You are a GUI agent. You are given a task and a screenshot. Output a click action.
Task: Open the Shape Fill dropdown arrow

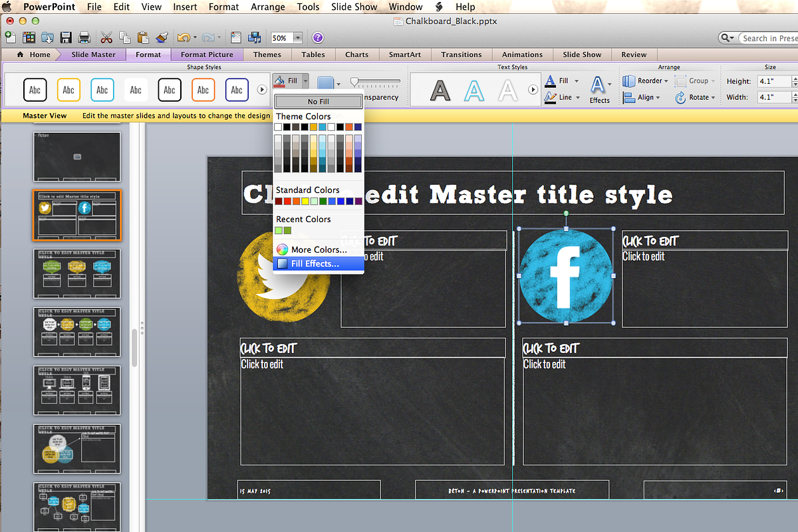[x=305, y=82]
